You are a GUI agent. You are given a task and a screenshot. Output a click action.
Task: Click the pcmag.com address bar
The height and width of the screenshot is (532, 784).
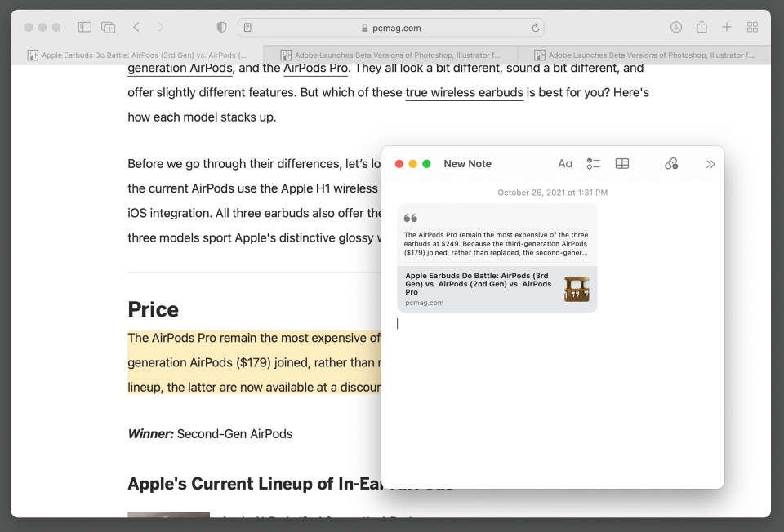391,28
